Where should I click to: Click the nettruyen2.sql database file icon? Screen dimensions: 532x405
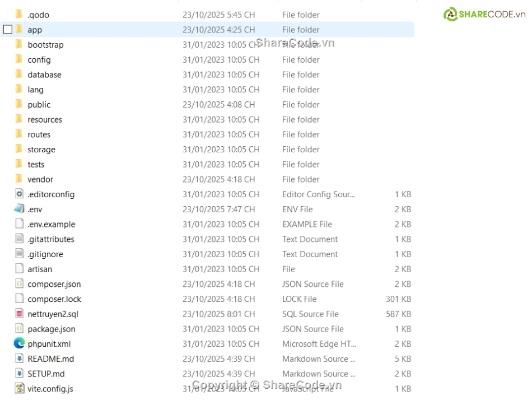[20, 314]
